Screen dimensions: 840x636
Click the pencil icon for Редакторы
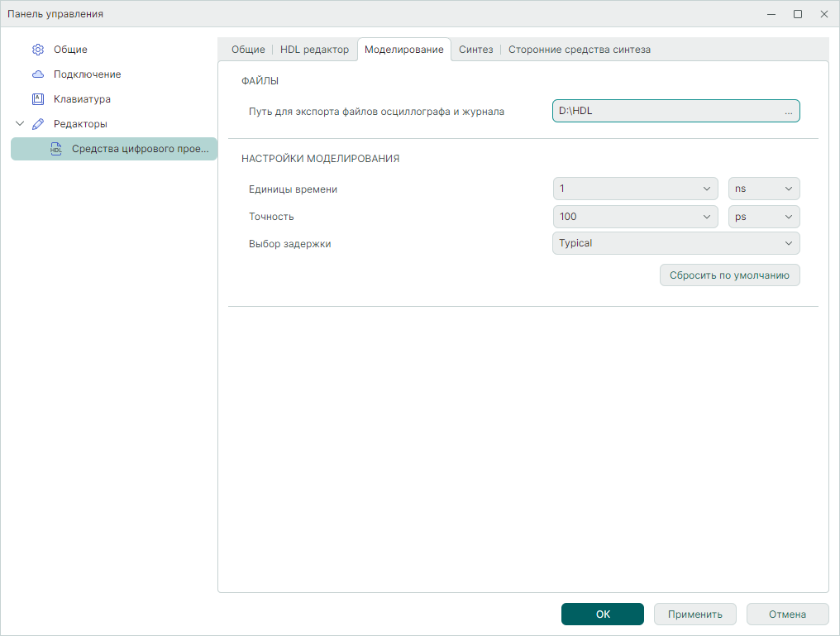[38, 124]
